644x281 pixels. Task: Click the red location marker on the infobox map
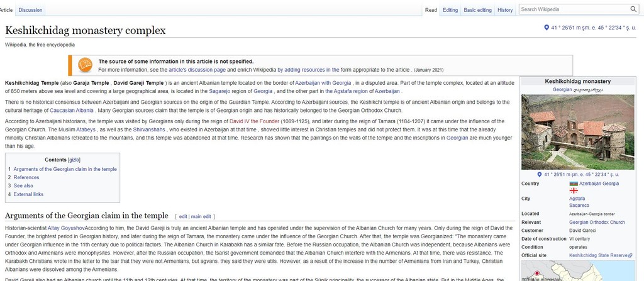point(537,273)
